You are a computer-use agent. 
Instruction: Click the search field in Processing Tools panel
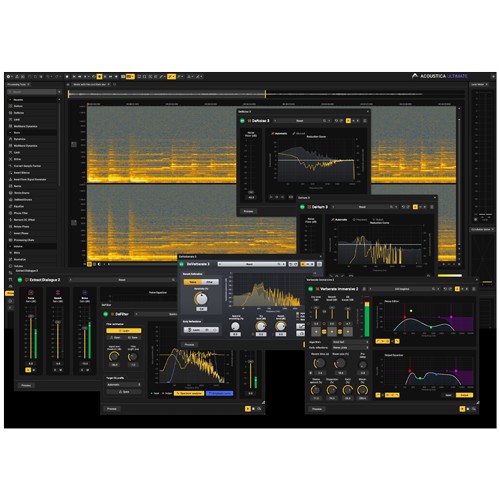pos(32,92)
